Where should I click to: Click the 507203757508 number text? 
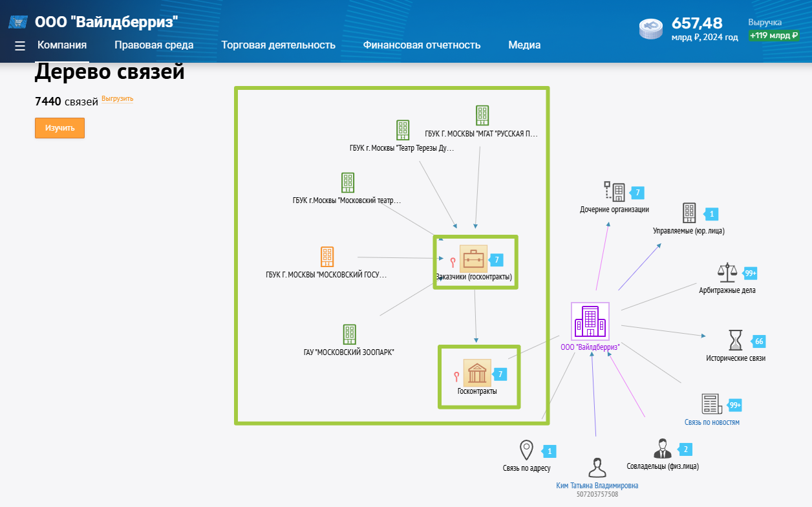pos(597,495)
